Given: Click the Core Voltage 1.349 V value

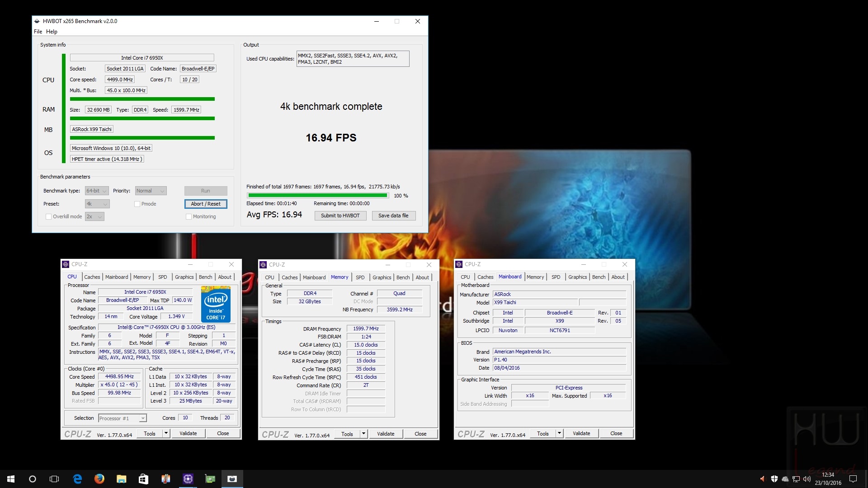Looking at the screenshot, I should 176,317.
